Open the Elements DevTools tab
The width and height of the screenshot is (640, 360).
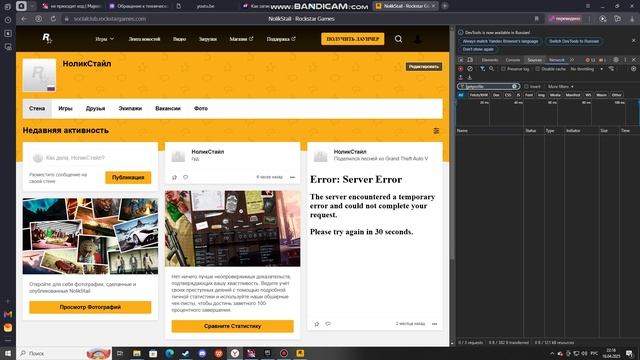pos(490,60)
